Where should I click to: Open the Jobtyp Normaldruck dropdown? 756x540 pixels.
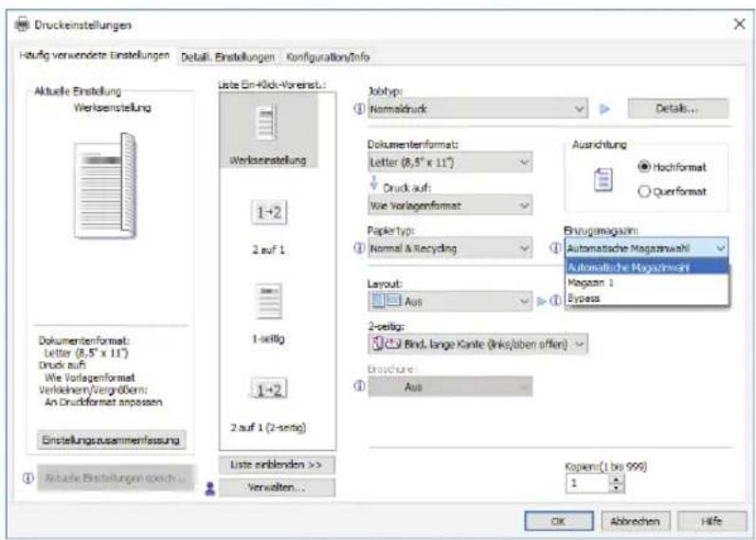477,109
